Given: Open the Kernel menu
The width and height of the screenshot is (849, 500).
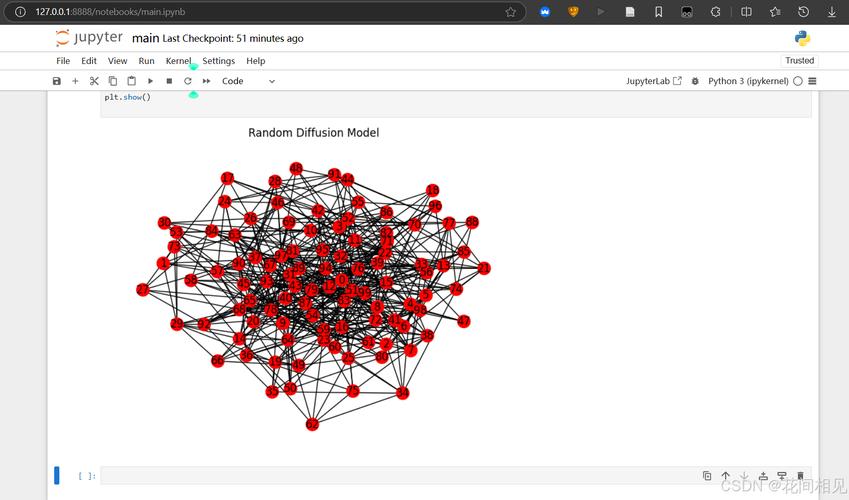Looking at the screenshot, I should [x=179, y=61].
